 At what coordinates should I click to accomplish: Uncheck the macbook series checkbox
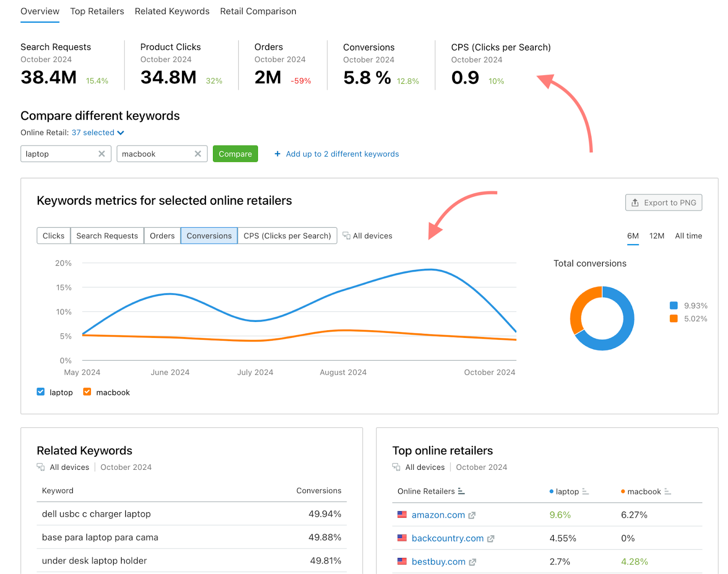(87, 392)
